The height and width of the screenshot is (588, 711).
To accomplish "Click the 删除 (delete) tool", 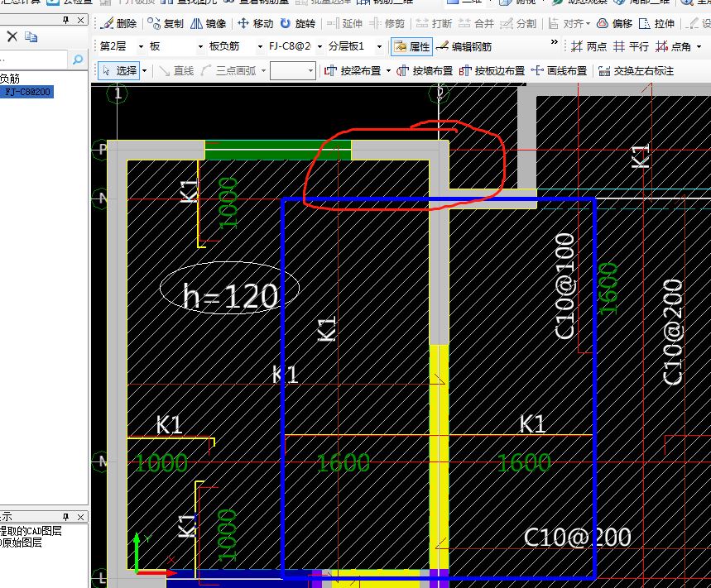I will click(x=119, y=23).
